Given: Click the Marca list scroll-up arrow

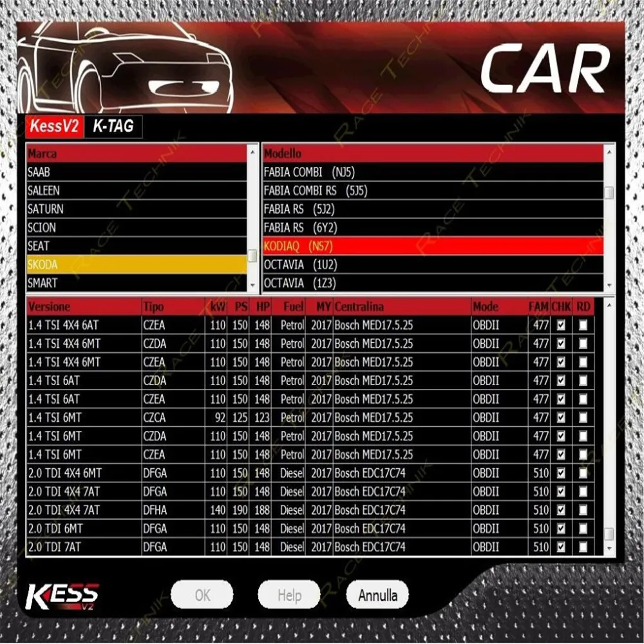Looking at the screenshot, I should [252, 153].
